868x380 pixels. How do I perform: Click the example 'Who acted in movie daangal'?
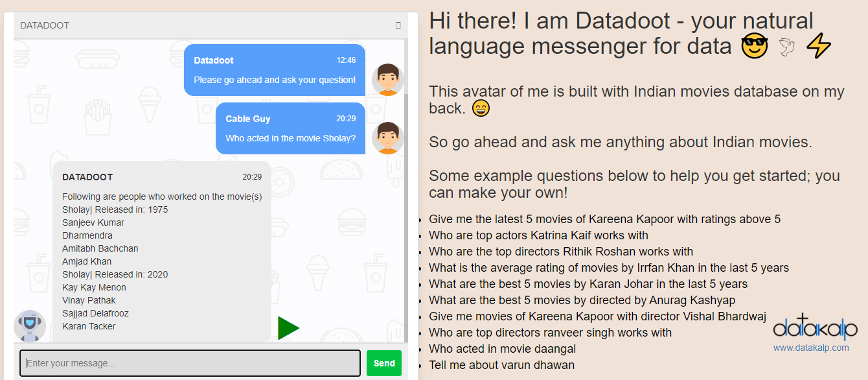tap(502, 349)
